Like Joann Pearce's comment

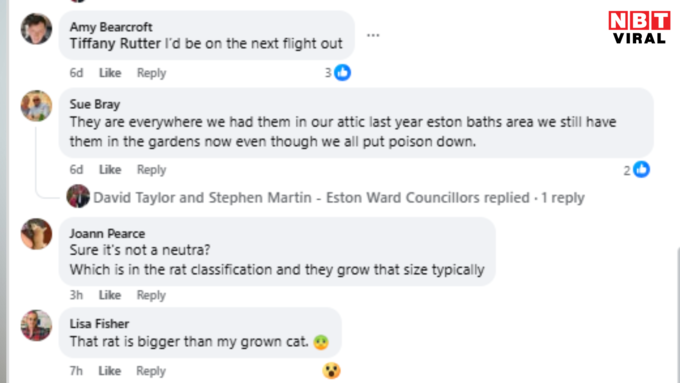pos(109,295)
